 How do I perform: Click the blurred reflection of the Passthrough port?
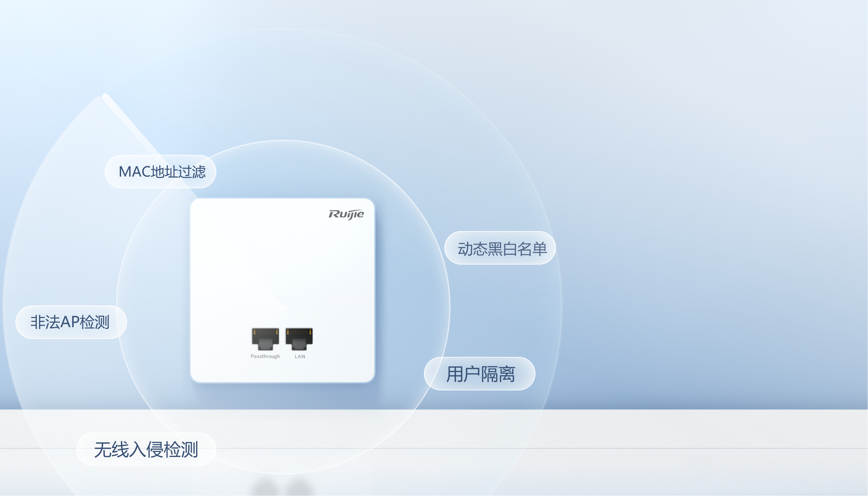point(265,487)
